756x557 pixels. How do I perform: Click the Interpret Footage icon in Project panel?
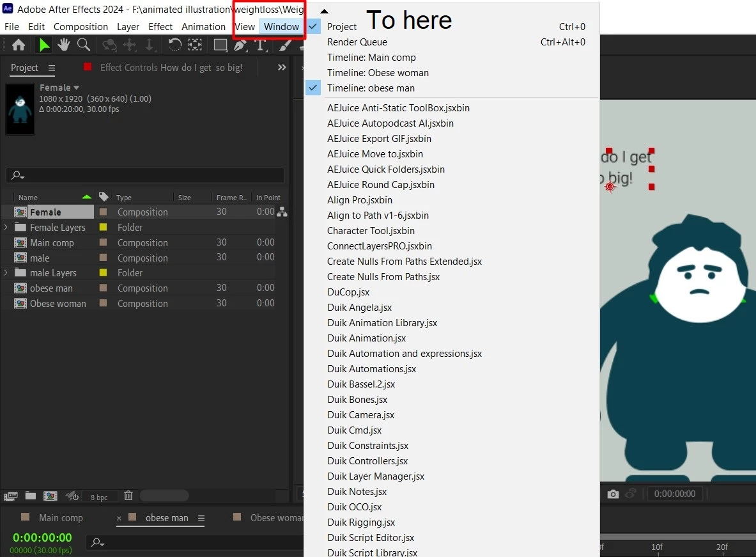tap(11, 496)
